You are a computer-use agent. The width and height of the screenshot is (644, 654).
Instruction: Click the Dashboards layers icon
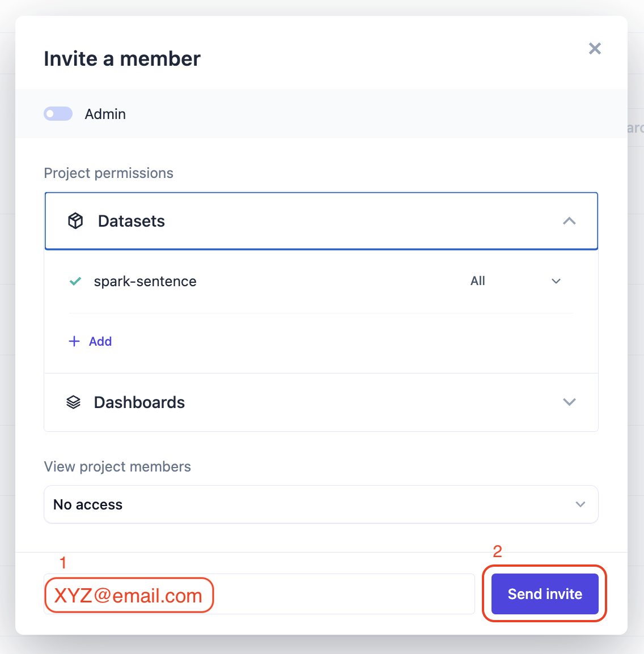tap(74, 402)
